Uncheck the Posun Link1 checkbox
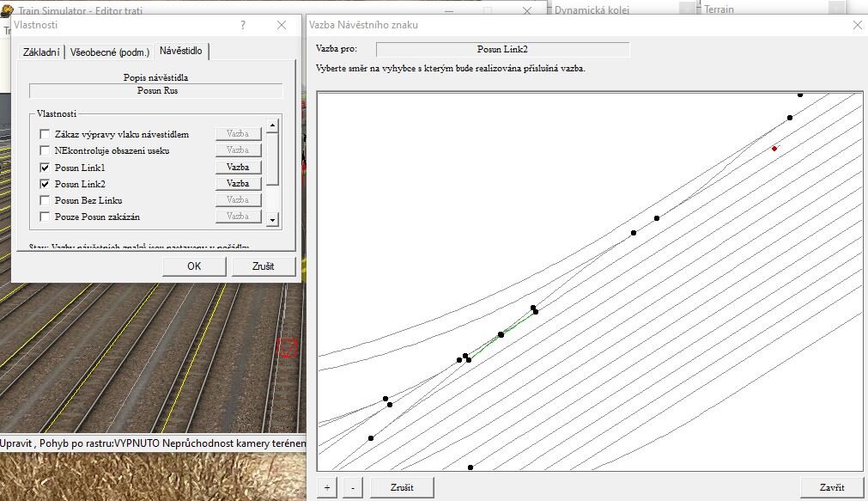The width and height of the screenshot is (868, 501). point(45,168)
